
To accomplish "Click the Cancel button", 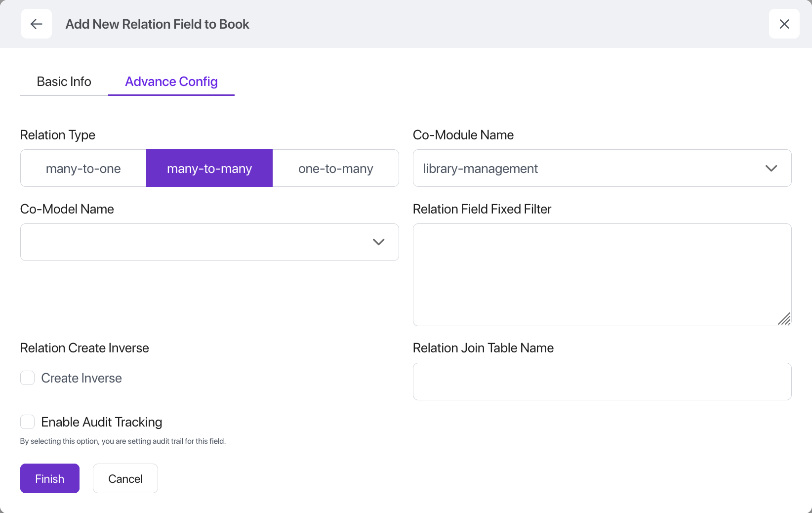I will click(x=125, y=478).
